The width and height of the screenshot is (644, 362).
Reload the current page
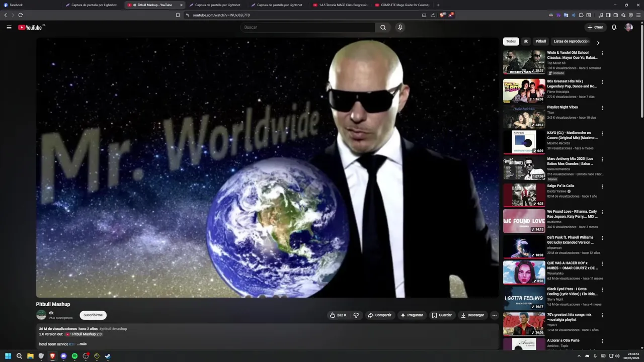[x=21, y=15]
